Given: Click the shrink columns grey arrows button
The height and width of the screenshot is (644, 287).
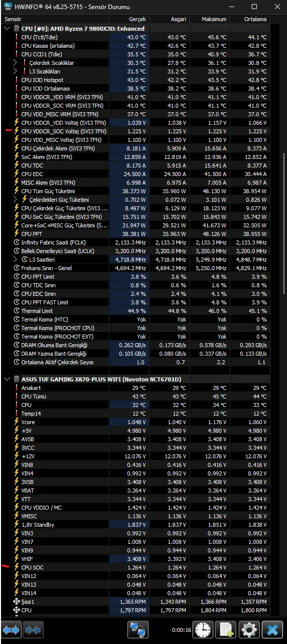Looking at the screenshot, I should pos(33,629).
